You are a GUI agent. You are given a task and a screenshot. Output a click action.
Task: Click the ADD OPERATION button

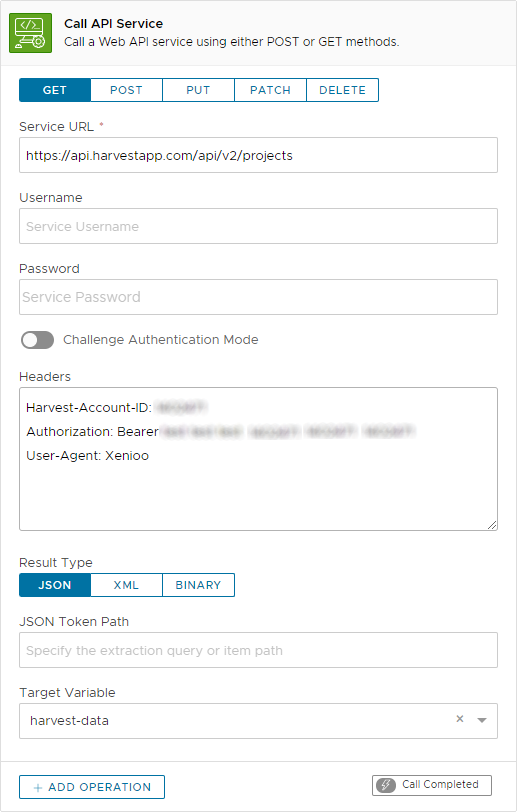92,787
